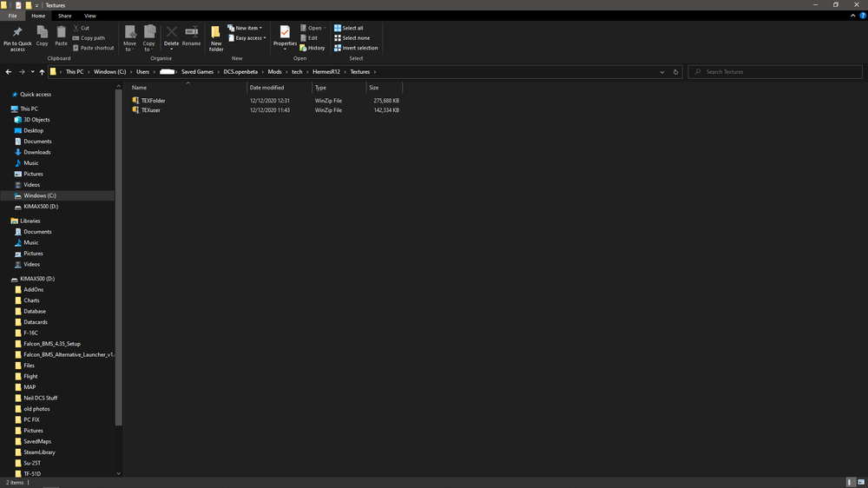Click the Up one level arrow

(x=42, y=72)
